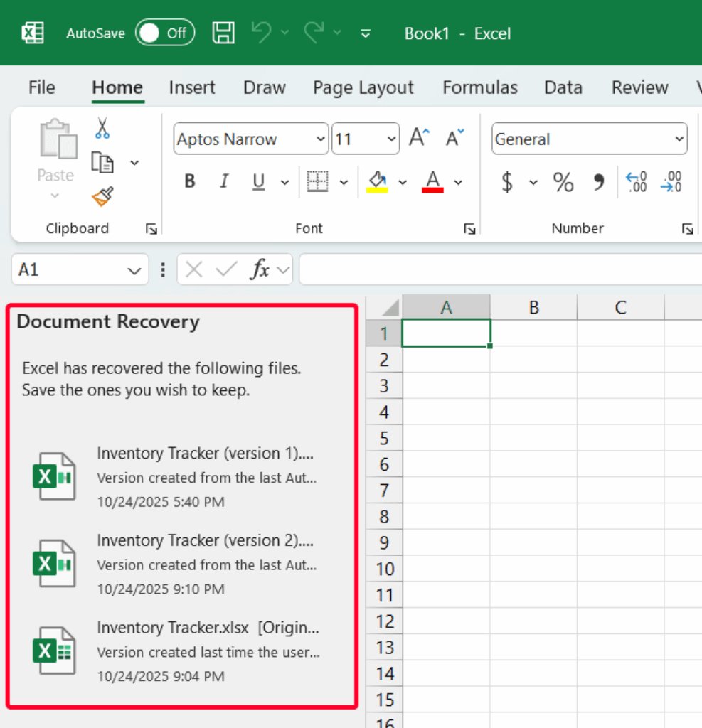Apply Italic formatting
This screenshot has height=728, width=702.
tap(223, 181)
